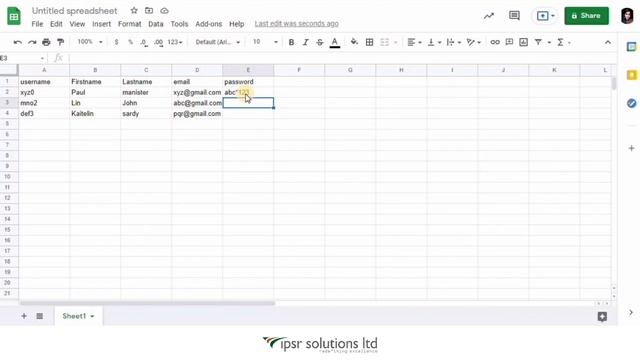Click the Google Sheets home logo
This screenshot has height=360, width=640.
click(x=14, y=16)
